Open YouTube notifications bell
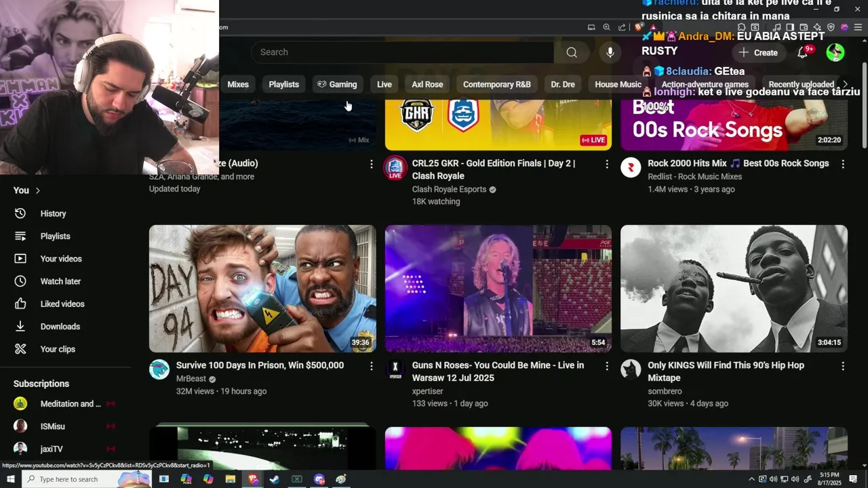868x488 pixels. click(x=803, y=52)
